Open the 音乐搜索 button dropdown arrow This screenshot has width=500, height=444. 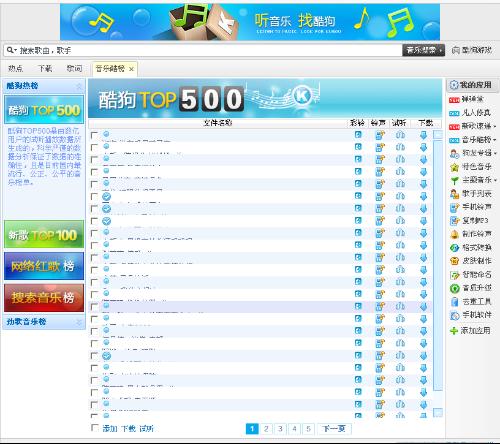click(x=441, y=50)
